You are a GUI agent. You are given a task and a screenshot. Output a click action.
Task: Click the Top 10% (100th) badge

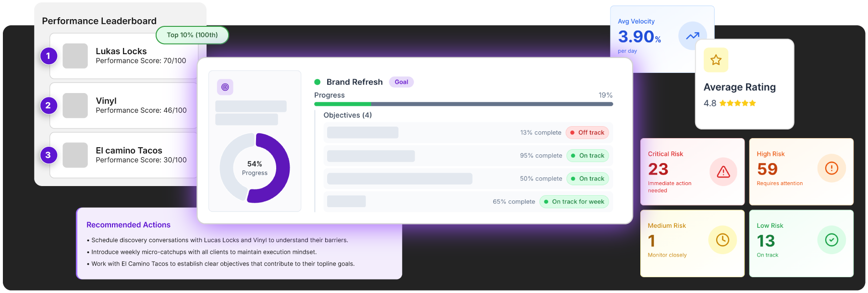click(x=192, y=35)
